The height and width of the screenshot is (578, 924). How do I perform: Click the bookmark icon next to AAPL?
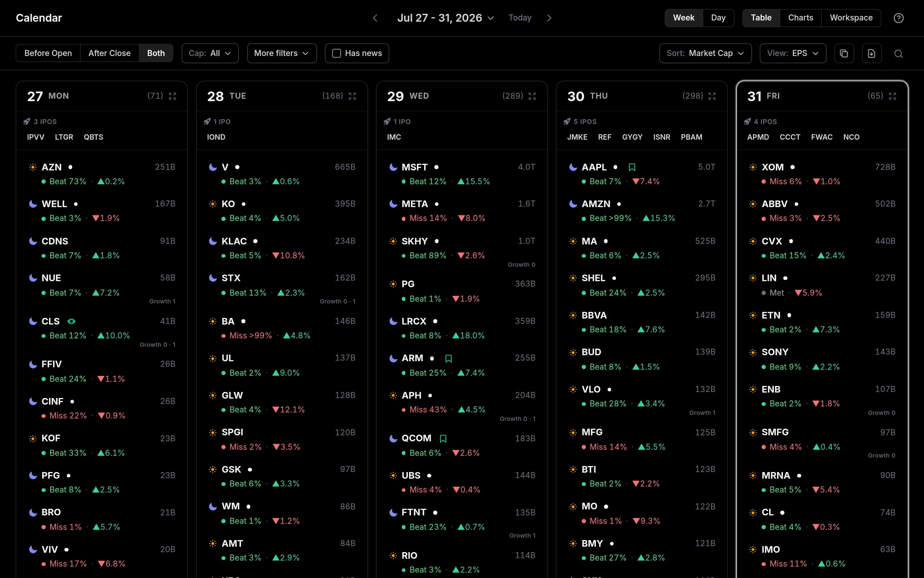(x=632, y=167)
